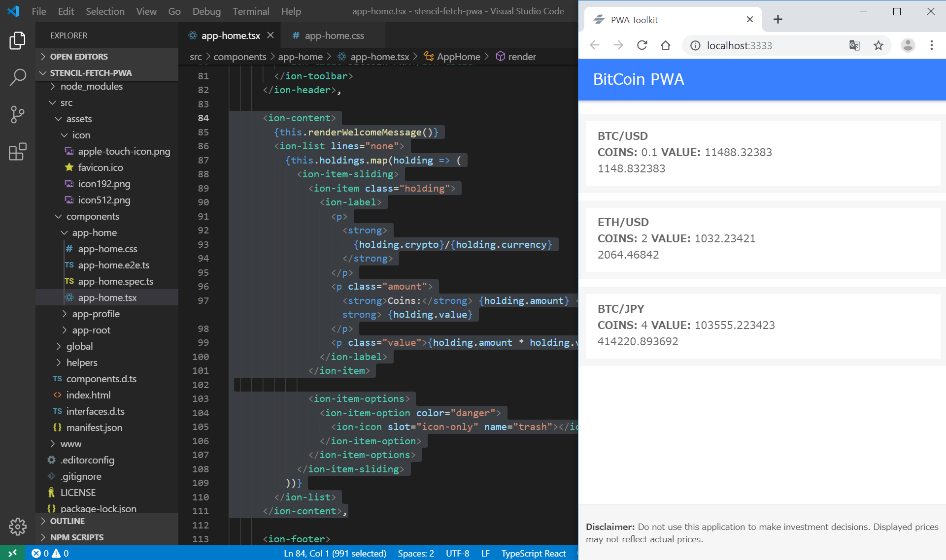The image size is (946, 560).
Task: Go to the browser home page
Action: 666,45
